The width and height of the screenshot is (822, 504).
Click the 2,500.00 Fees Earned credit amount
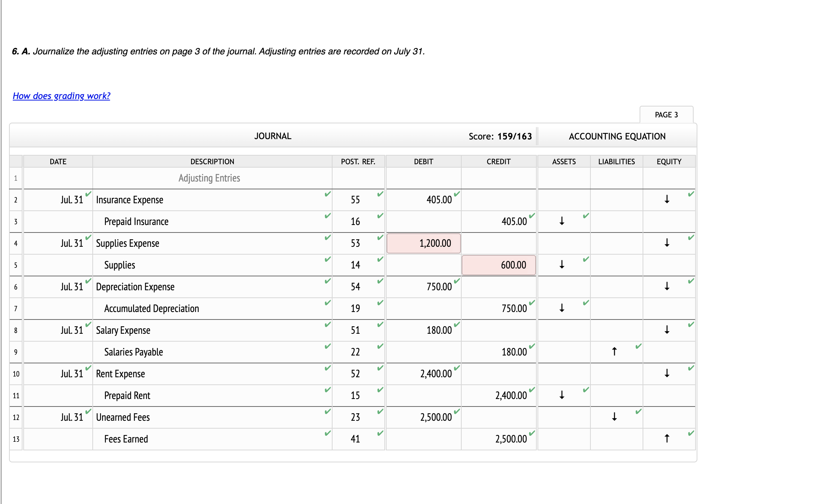[x=511, y=439]
